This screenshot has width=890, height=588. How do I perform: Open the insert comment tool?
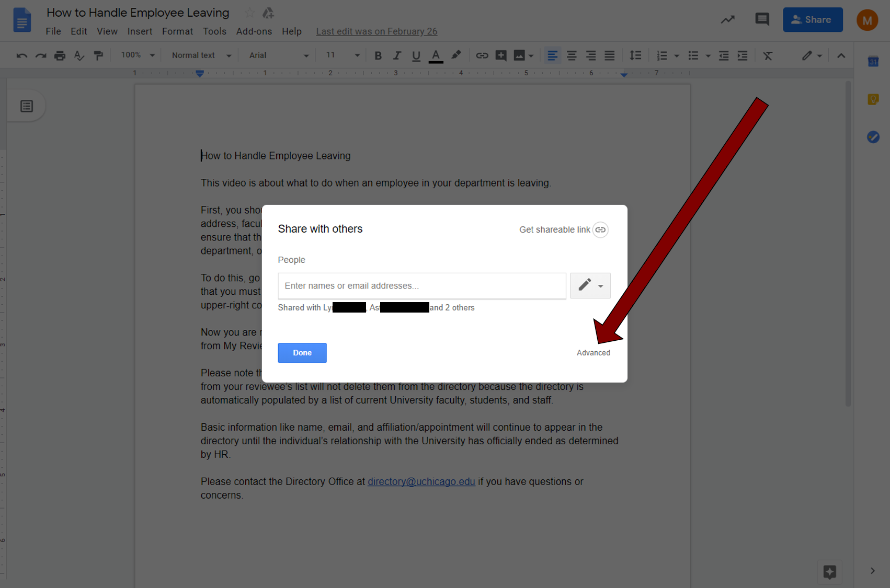tap(500, 55)
